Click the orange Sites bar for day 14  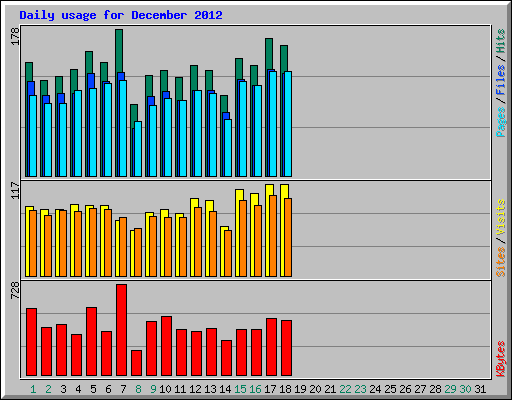click(228, 253)
